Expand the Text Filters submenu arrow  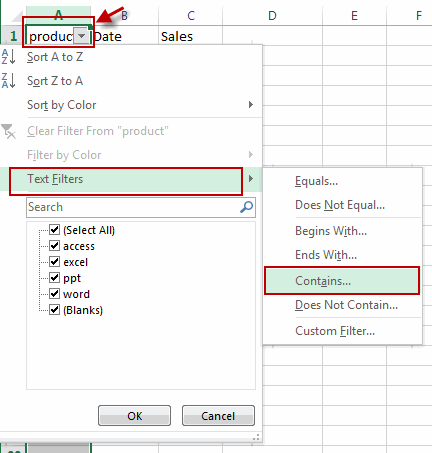[x=251, y=179]
